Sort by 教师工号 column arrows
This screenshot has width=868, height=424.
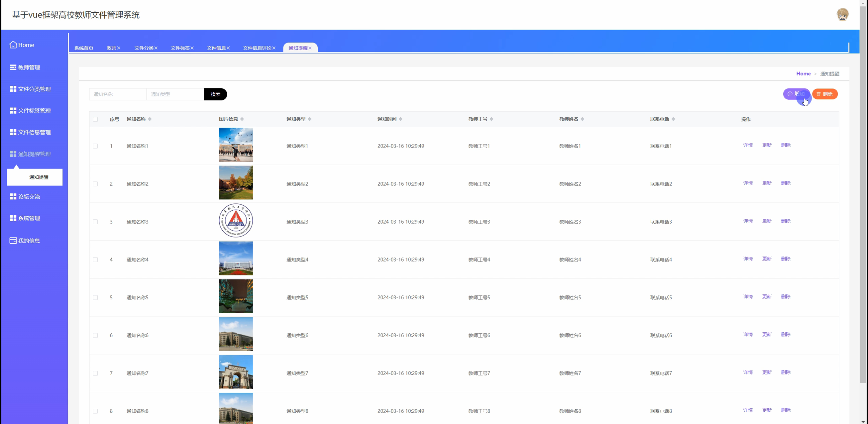[491, 119]
